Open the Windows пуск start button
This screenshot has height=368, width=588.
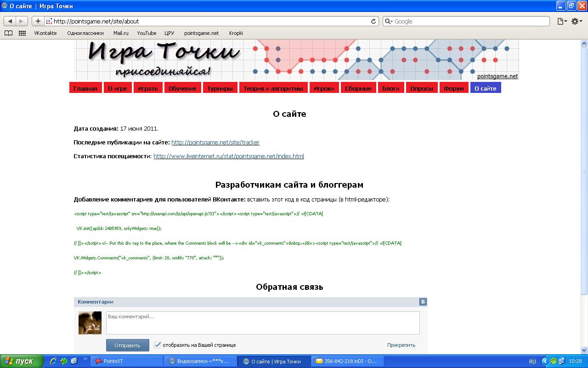click(x=22, y=361)
